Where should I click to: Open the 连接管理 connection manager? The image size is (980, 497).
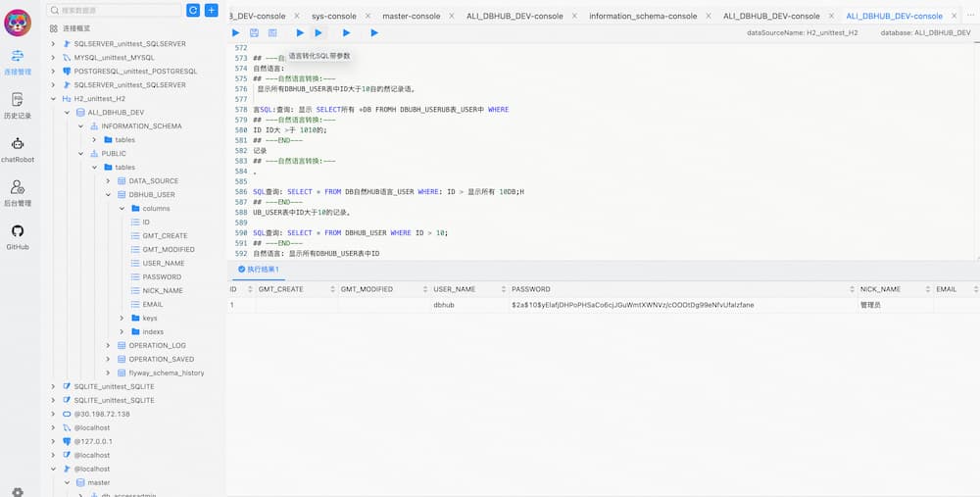click(18, 63)
